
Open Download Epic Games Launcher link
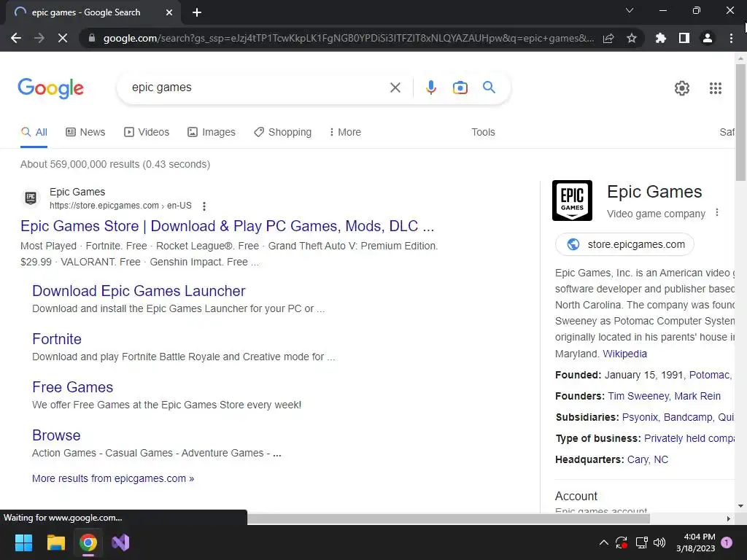coord(139,291)
